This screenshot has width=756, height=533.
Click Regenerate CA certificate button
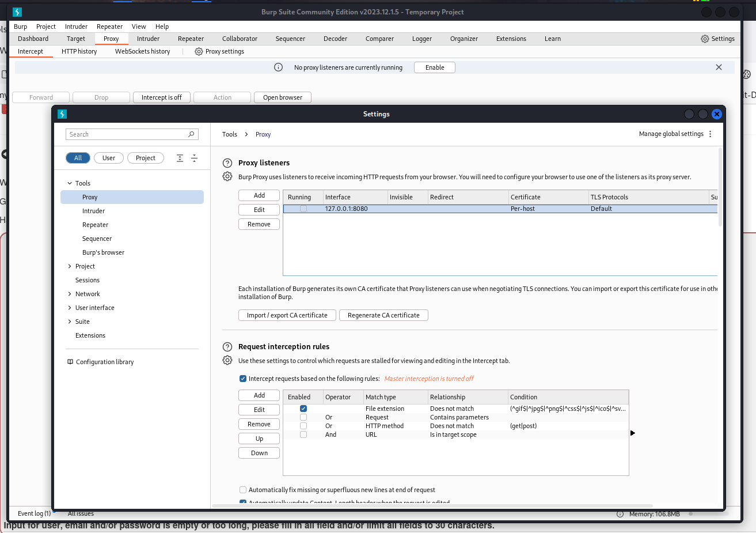pos(383,315)
